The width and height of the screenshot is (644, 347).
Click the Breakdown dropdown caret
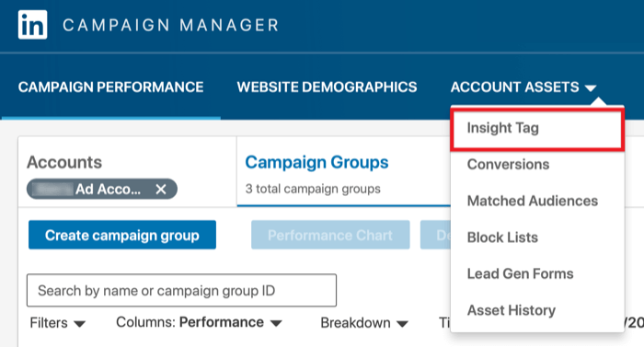[x=403, y=324]
